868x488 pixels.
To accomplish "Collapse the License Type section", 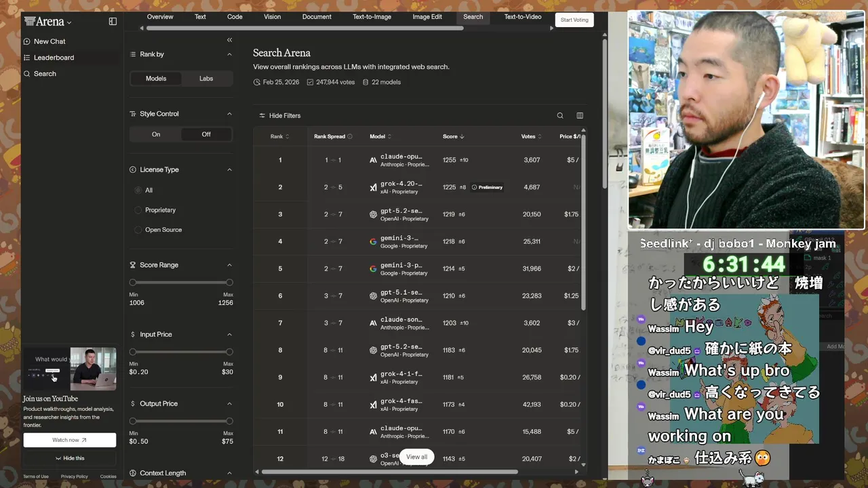I will [229, 169].
